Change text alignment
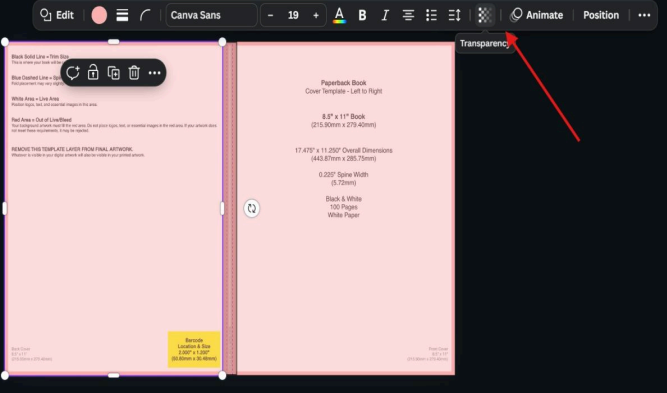Viewport: 667px width, 393px height. (x=408, y=15)
